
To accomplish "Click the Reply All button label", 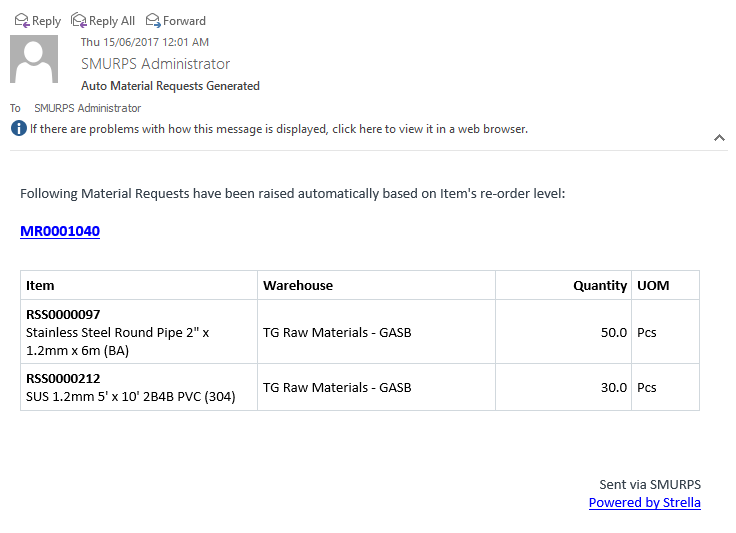I will click(x=112, y=21).
